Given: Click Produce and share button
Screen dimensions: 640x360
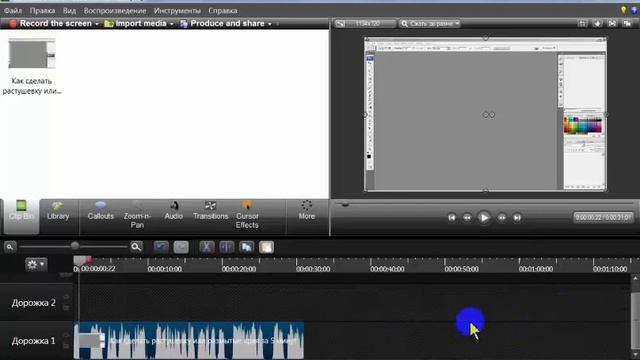Looking at the screenshot, I should point(222,24).
